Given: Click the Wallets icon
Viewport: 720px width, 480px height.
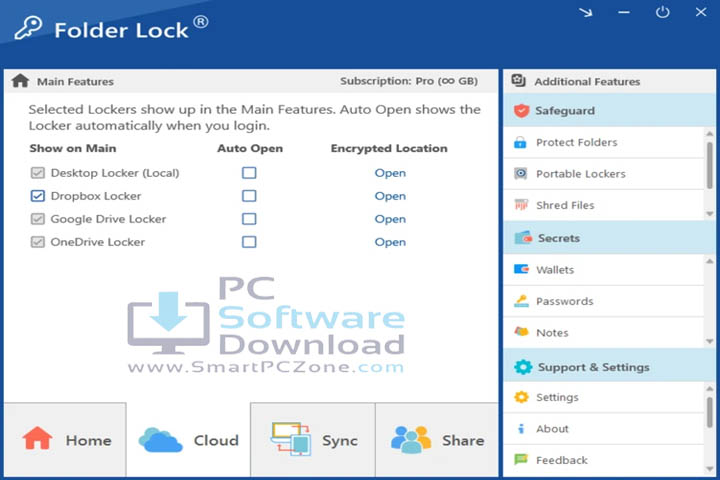Looking at the screenshot, I should [x=521, y=269].
